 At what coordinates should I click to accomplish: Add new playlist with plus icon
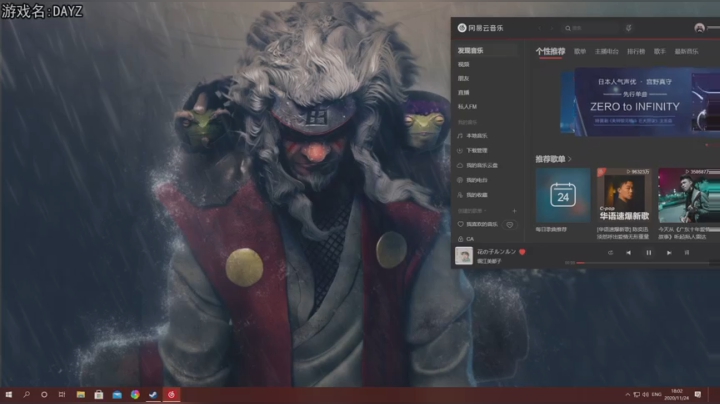click(x=514, y=211)
